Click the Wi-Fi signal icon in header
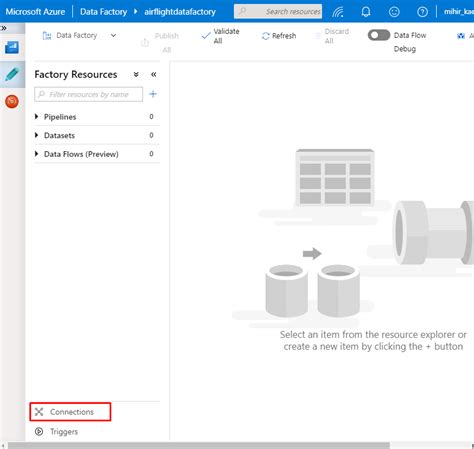Image resolution: width=474 pixels, height=449 pixels. pos(338,12)
